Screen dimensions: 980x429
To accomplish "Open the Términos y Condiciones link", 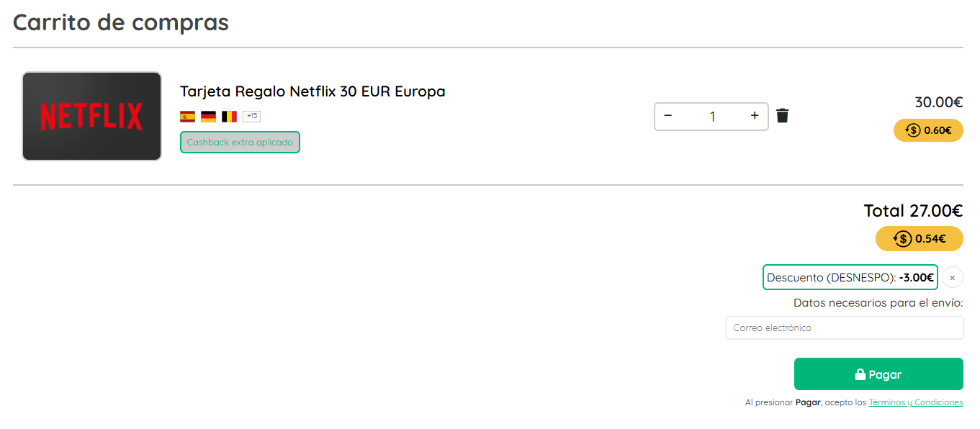I will [915, 402].
